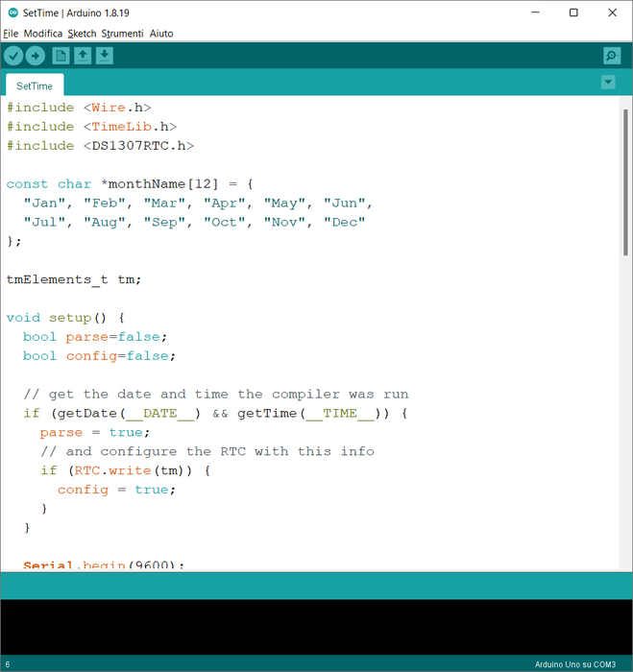The height and width of the screenshot is (672, 633).
Task: Click the bool parse=false; line
Action: (95, 337)
